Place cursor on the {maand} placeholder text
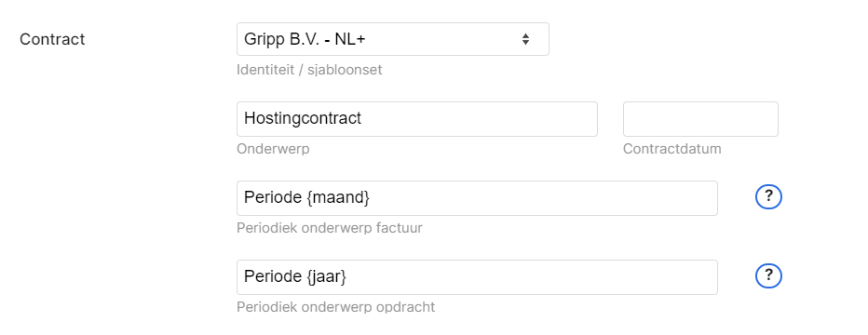Viewport: 868px width, 335px height. coord(338,197)
